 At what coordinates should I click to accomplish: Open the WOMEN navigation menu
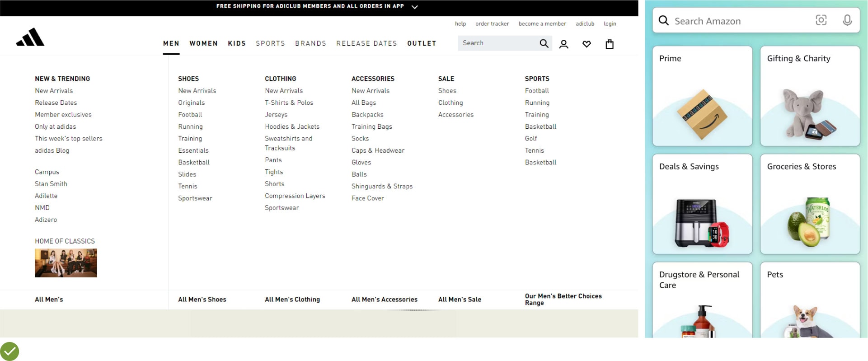click(x=203, y=43)
